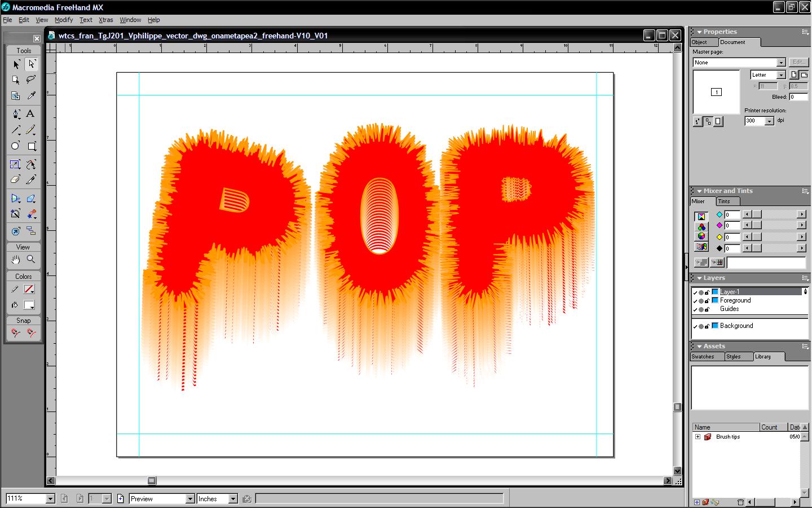Select the Zoom magnifier tool
Viewport: 812px width, 508px height.
coord(31,259)
